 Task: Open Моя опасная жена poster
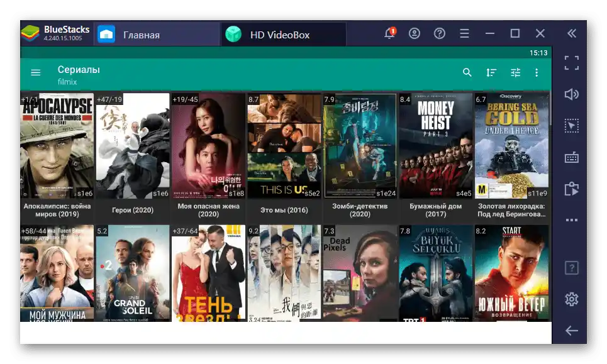(x=208, y=146)
